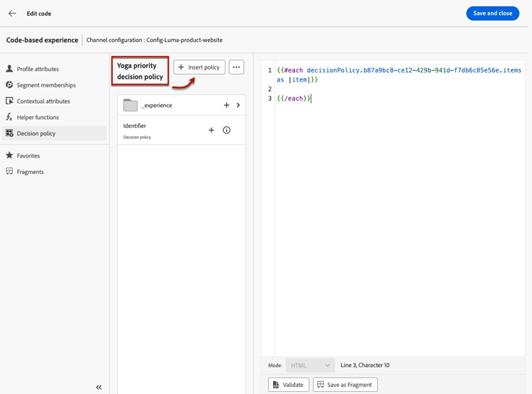Click Save and close button
532x394 pixels.
click(x=492, y=13)
